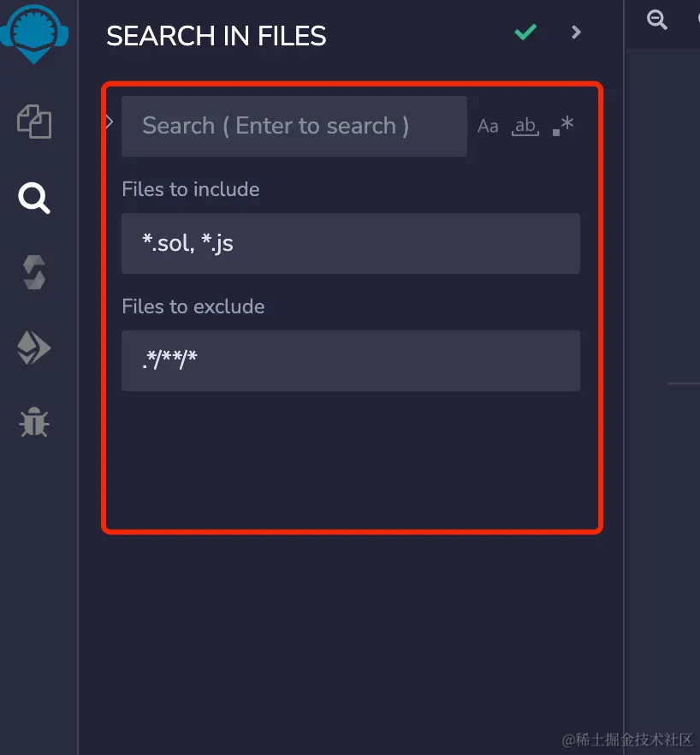The image size is (700, 755).
Task: Toggle Match Case (Aa) option
Action: (x=488, y=127)
